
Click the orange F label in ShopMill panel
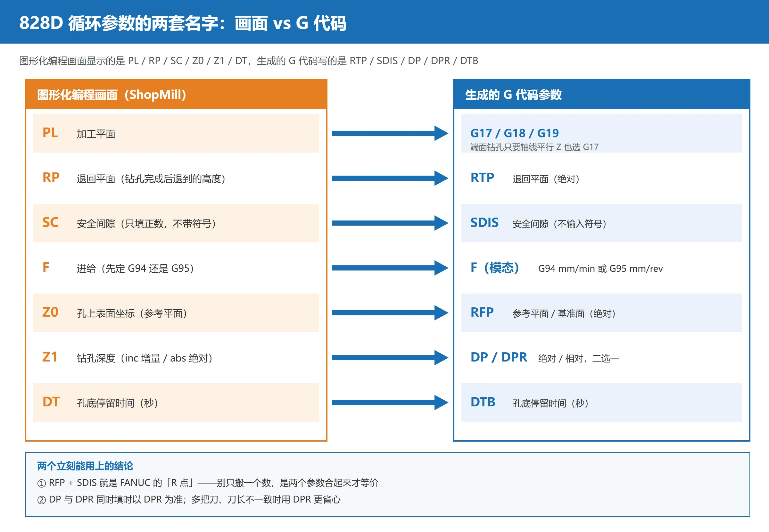pyautogui.click(x=46, y=267)
